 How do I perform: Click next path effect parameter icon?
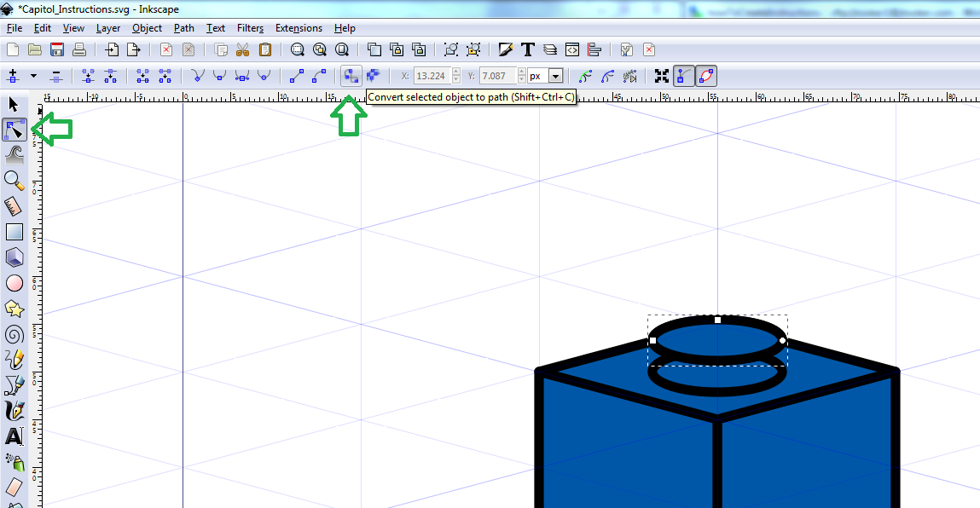[630, 76]
